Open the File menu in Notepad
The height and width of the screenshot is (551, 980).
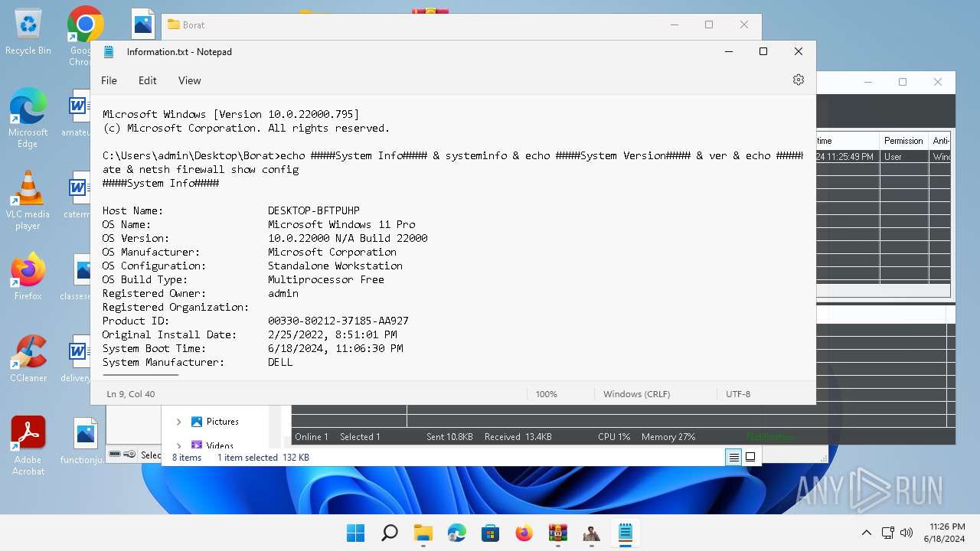coord(109,80)
